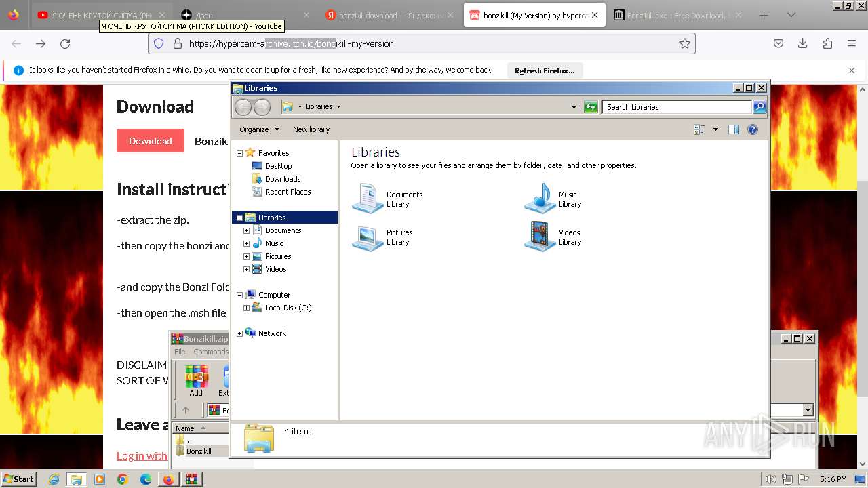Show the preview pane icon
The image size is (868, 488).
coord(733,129)
